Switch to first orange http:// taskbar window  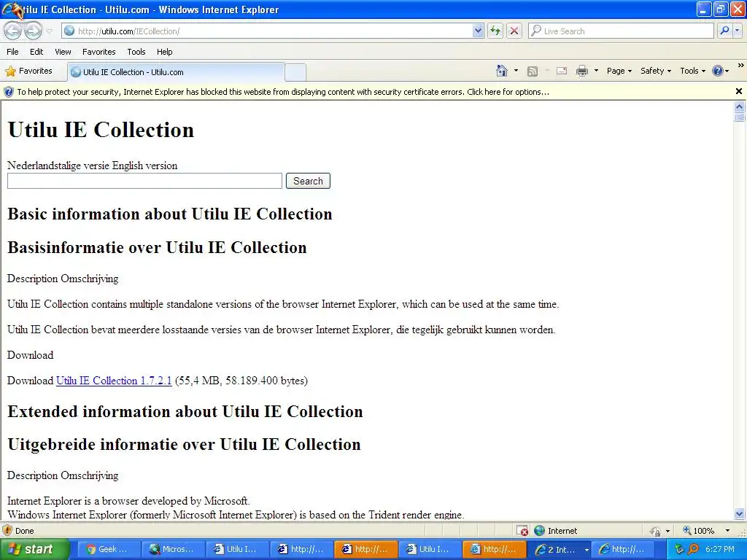[x=366, y=549]
